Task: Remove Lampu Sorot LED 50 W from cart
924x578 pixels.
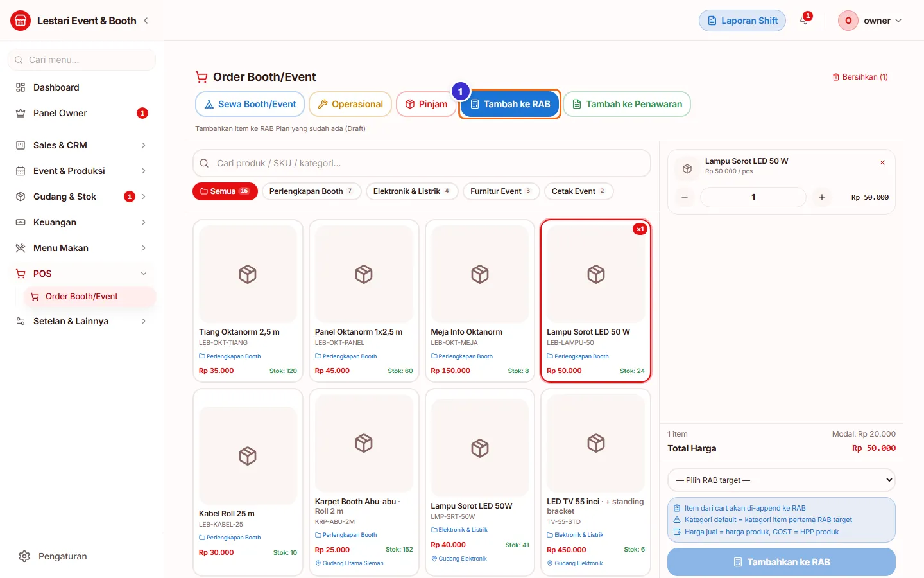Action: 882,162
